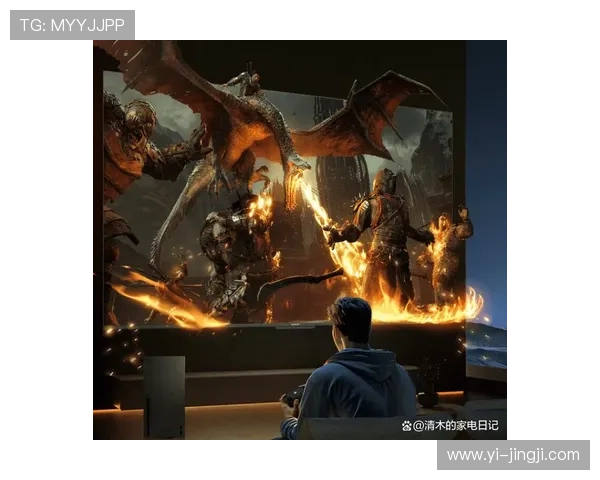Click the player's blue hoodie back
The image size is (600, 480).
[x=355, y=385]
